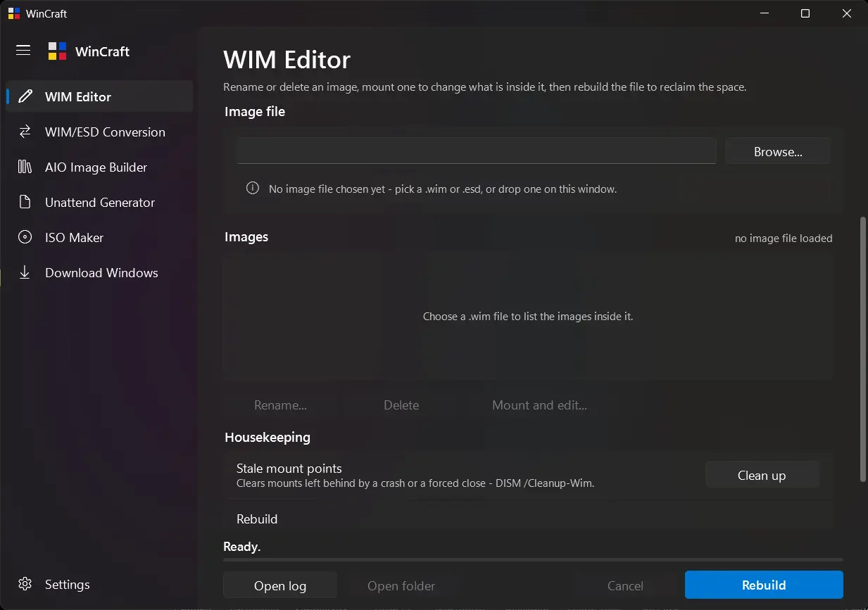Click the Unattend Generator document icon

coord(25,202)
